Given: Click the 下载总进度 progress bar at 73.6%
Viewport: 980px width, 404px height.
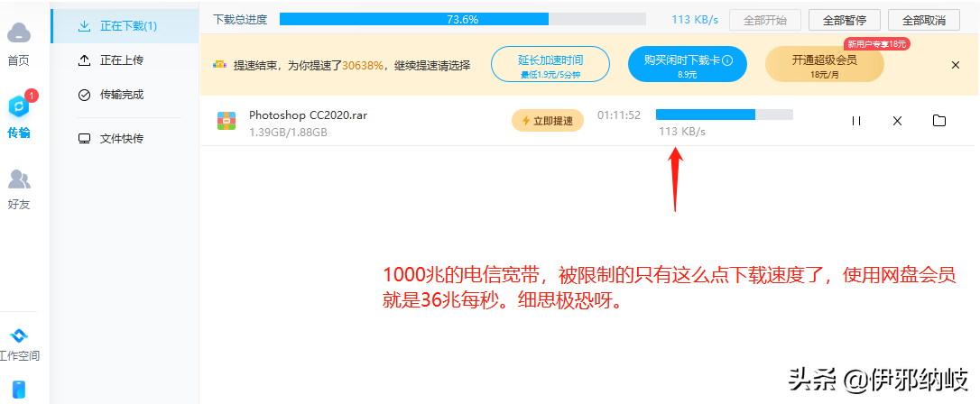Looking at the screenshot, I should click(x=463, y=19).
